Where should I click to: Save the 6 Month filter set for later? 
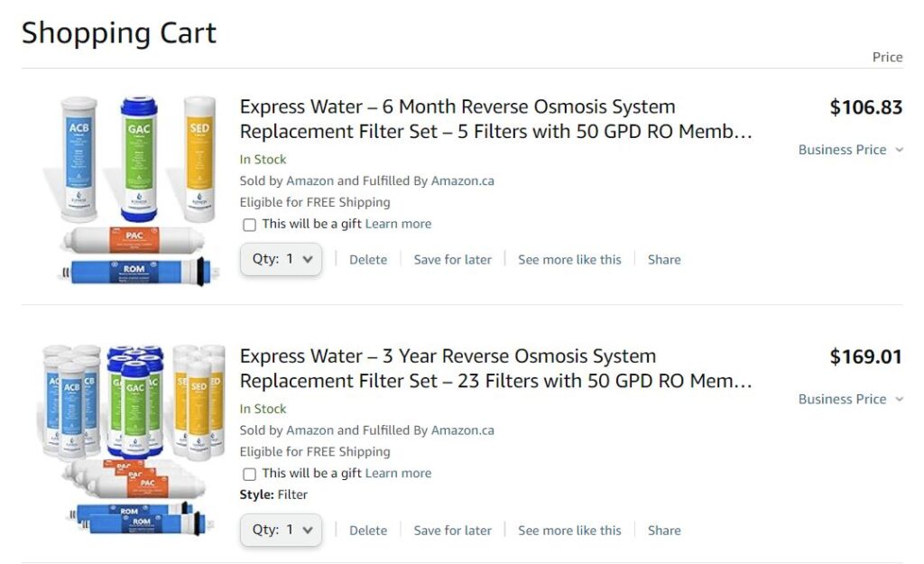tap(452, 260)
